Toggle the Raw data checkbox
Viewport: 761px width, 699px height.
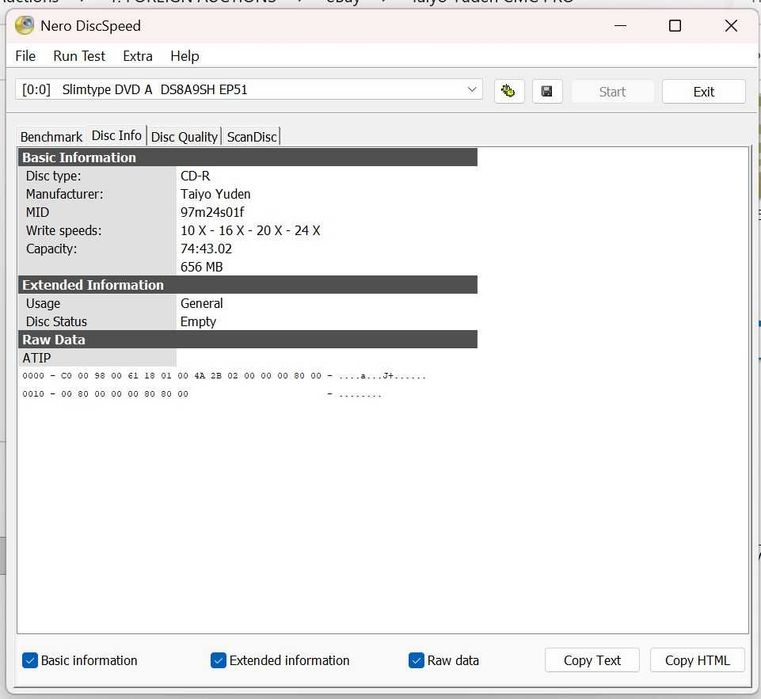click(x=416, y=660)
